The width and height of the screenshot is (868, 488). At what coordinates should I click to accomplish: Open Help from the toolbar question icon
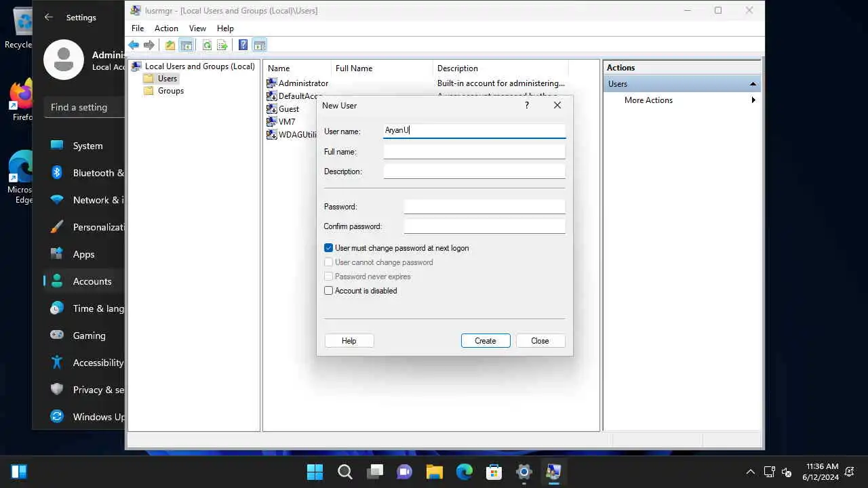coord(243,45)
